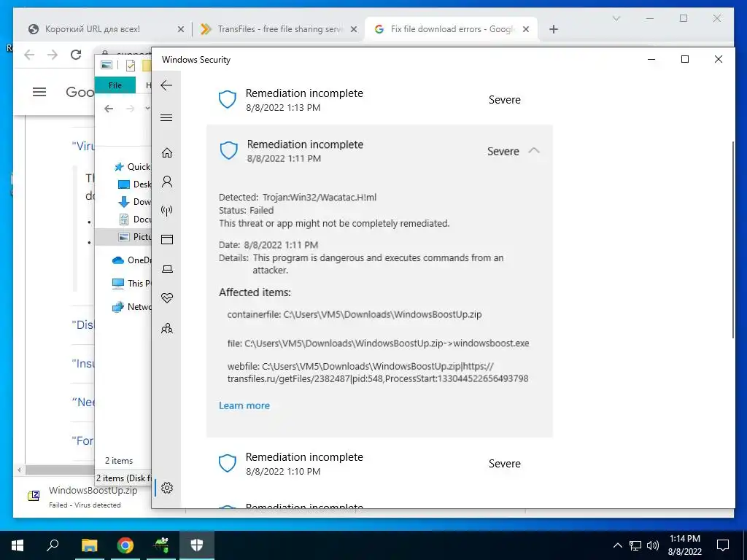Open Device security laptop icon

pos(167,269)
